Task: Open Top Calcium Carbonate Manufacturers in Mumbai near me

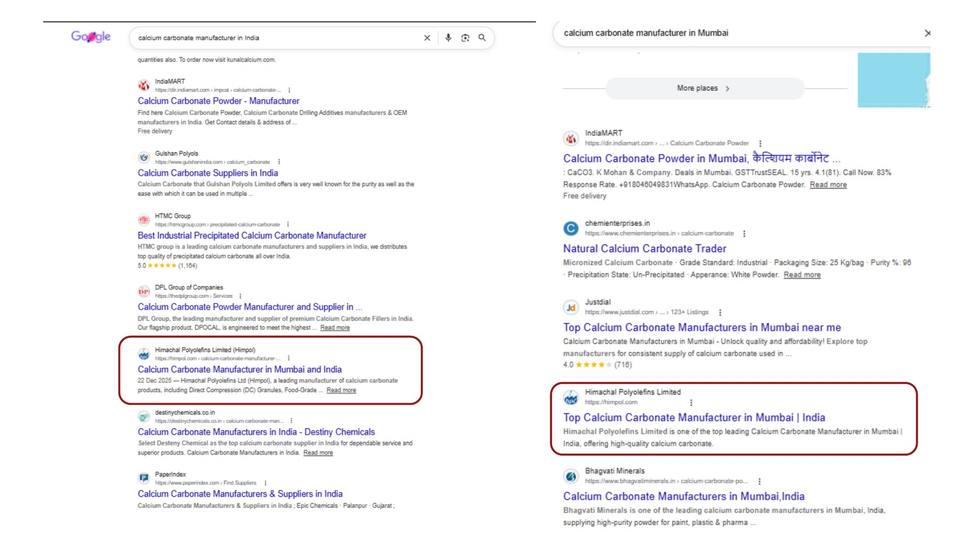Action: [x=702, y=328]
